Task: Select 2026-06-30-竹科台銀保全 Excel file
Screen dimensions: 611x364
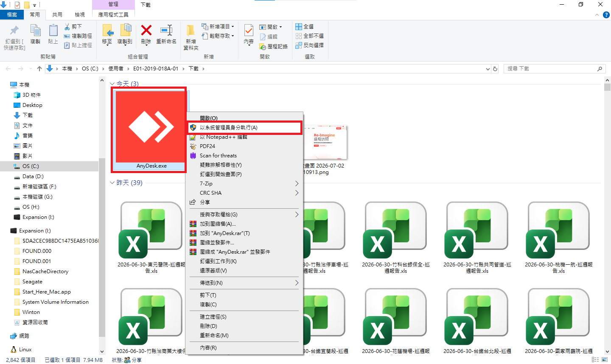Action: point(395,231)
